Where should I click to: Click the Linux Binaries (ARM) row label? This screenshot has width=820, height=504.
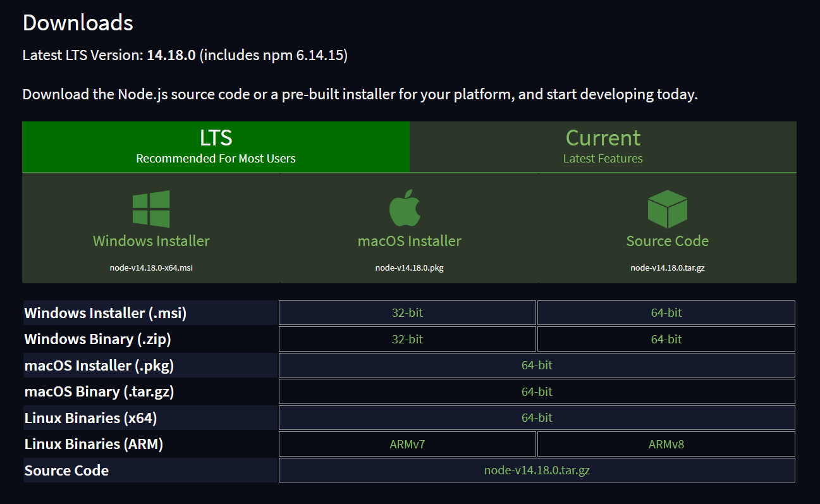[94, 445]
